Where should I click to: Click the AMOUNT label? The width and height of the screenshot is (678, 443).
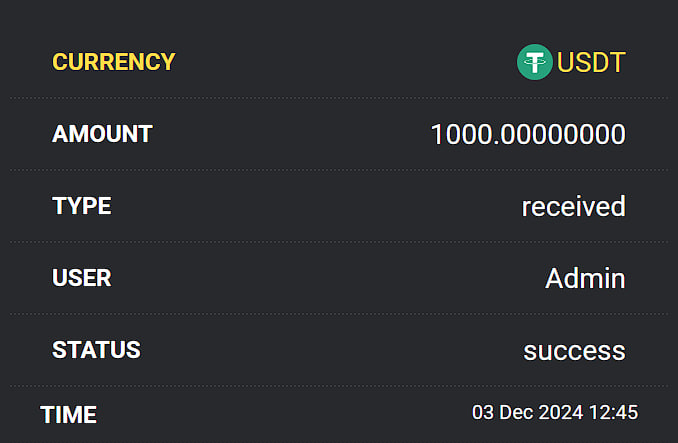point(102,134)
